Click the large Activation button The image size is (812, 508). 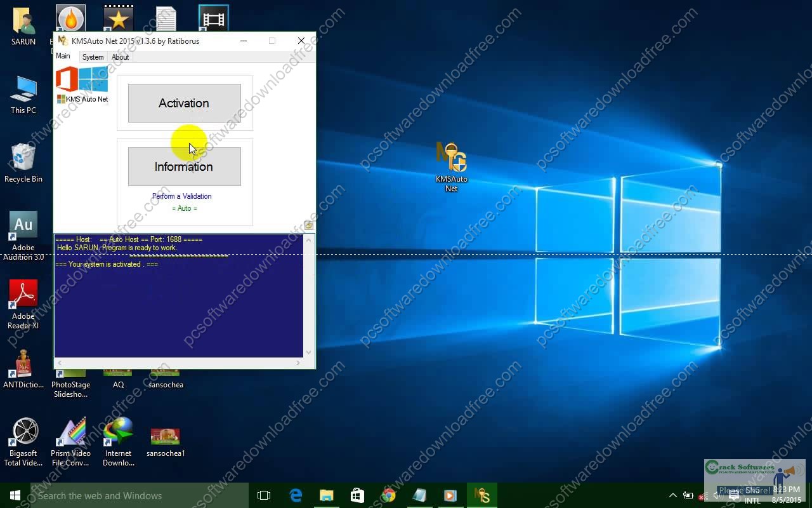coord(184,103)
